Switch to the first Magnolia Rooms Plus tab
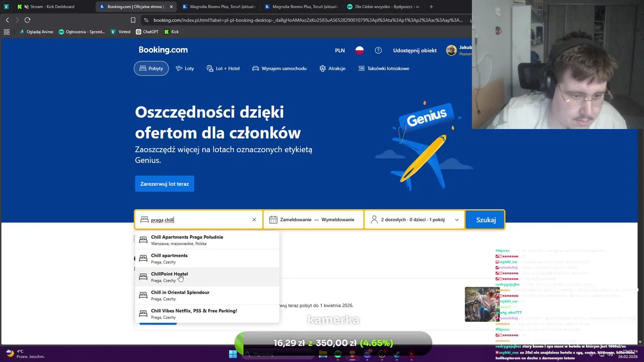Viewport: 644px width, 362px height. click(219, 7)
